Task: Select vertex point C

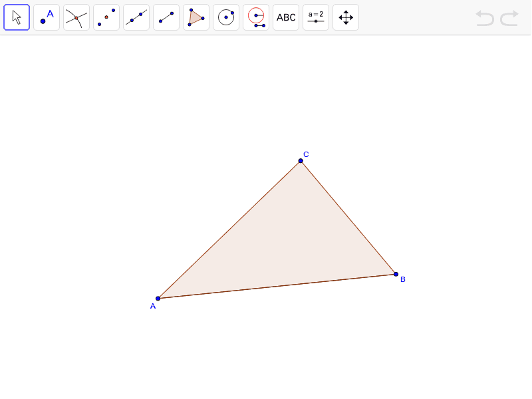Action: click(x=301, y=161)
